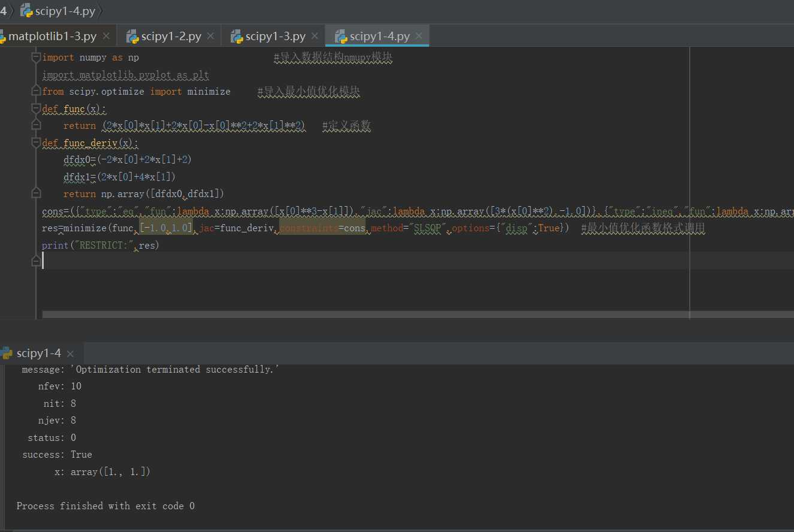Click the 'dfdx0=(-2*x[0]+2*x[1]+2)' line

click(x=127, y=159)
